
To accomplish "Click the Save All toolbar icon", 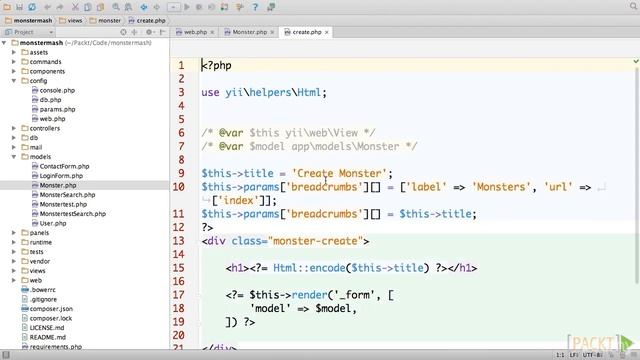I will tap(19, 7).
